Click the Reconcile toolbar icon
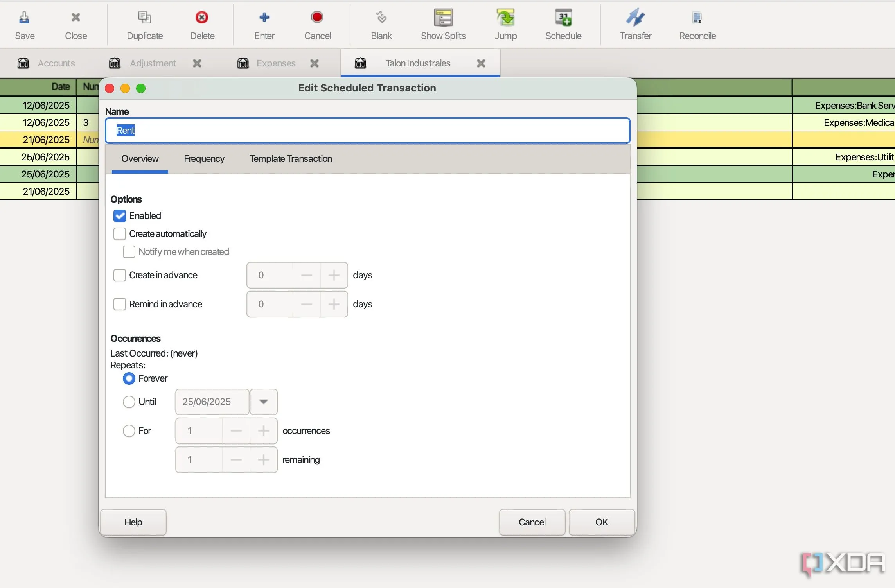Viewport: 895px width, 588px height. coord(697,18)
